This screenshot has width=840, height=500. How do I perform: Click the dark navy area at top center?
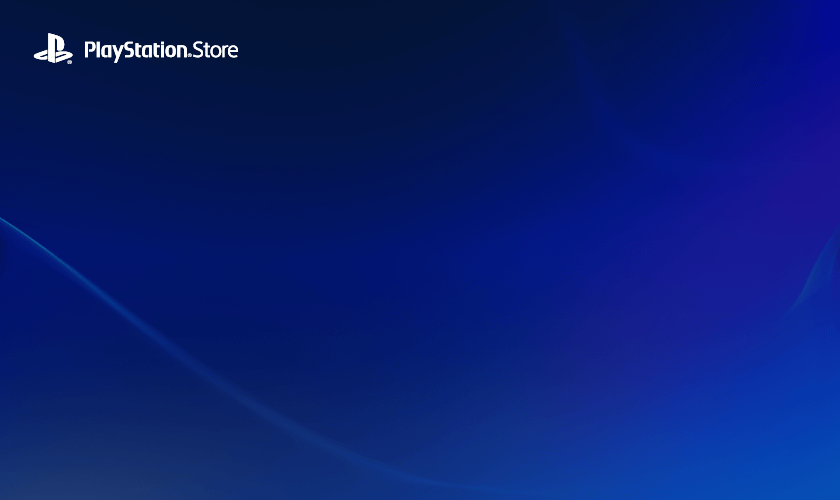tap(420, 30)
